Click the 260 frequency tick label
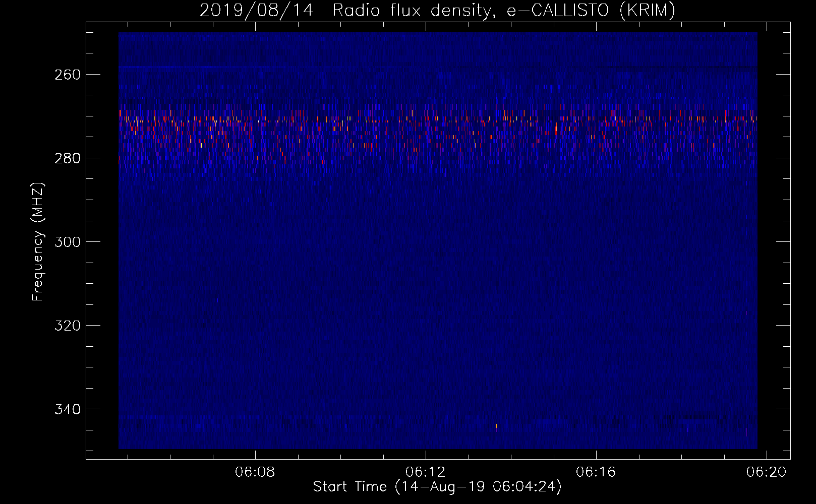 (x=67, y=75)
